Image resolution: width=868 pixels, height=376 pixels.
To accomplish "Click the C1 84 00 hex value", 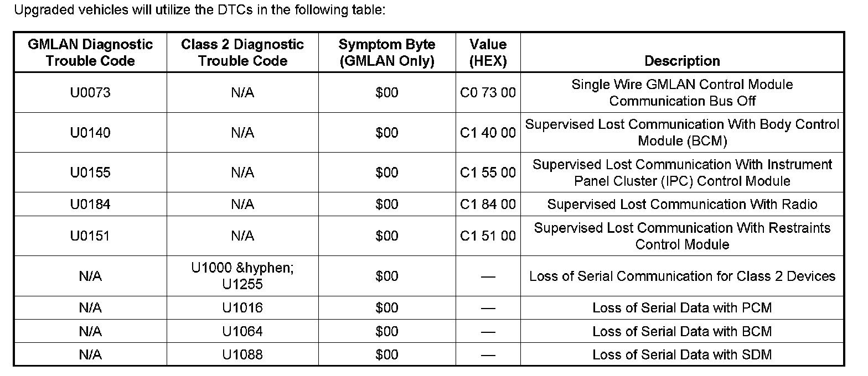I will (x=488, y=205).
